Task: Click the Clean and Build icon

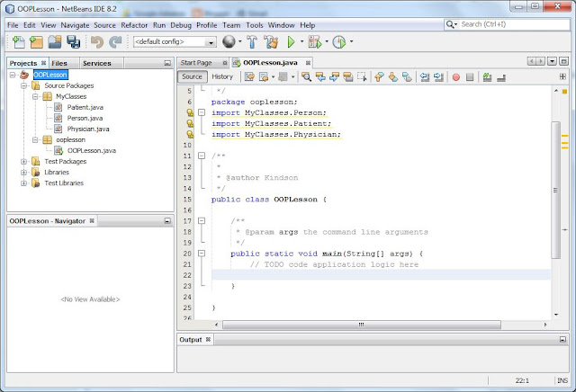Action: click(271, 42)
